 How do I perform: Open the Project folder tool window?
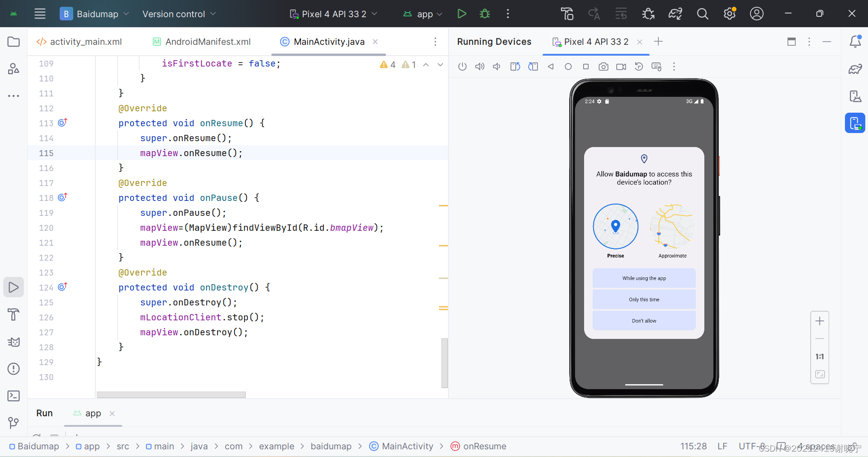pyautogui.click(x=14, y=42)
